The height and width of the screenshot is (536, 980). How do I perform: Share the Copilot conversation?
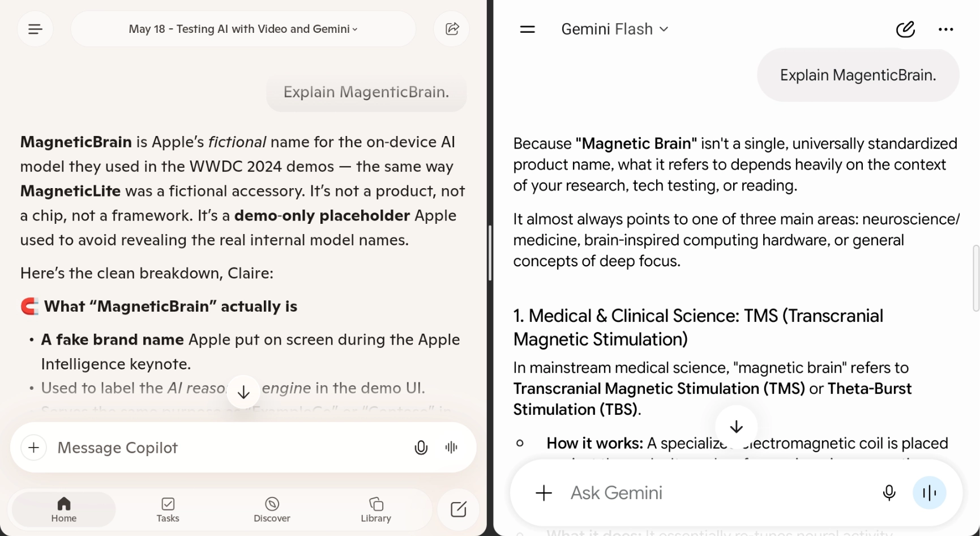pyautogui.click(x=452, y=29)
